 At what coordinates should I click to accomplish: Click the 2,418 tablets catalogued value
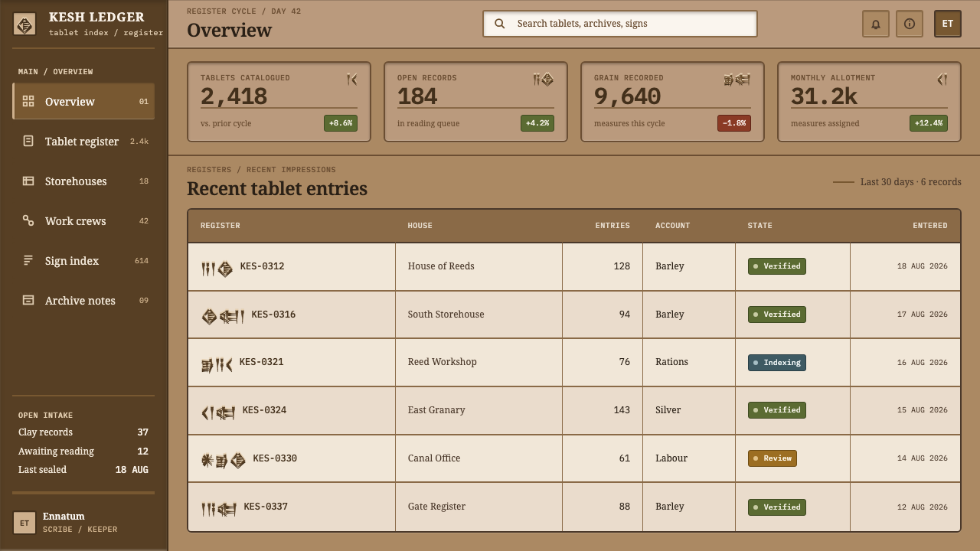tap(234, 96)
